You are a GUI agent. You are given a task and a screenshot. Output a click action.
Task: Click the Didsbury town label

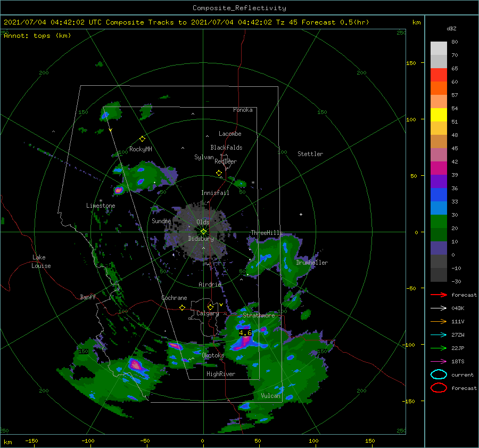(x=201, y=239)
